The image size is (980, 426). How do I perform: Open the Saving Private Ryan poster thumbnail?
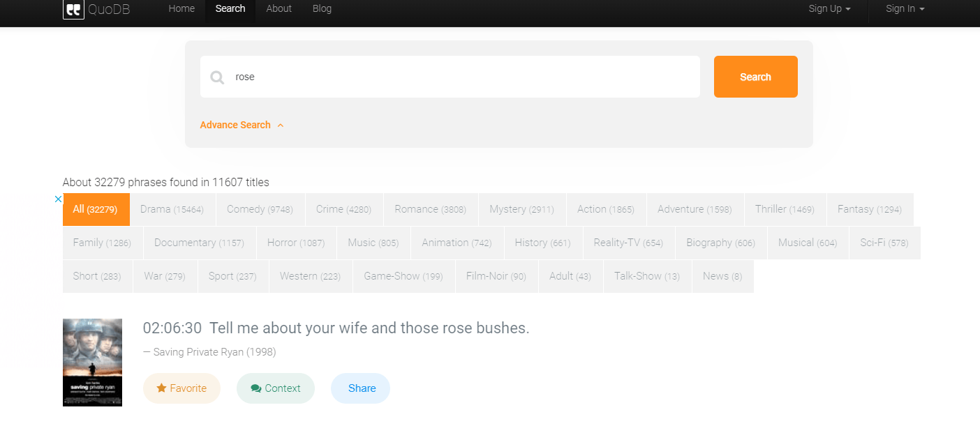pyautogui.click(x=92, y=362)
